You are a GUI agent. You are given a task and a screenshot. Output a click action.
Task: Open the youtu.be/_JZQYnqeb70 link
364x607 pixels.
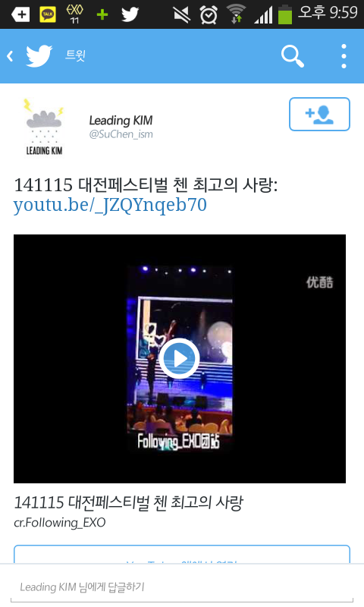pyautogui.click(x=110, y=205)
